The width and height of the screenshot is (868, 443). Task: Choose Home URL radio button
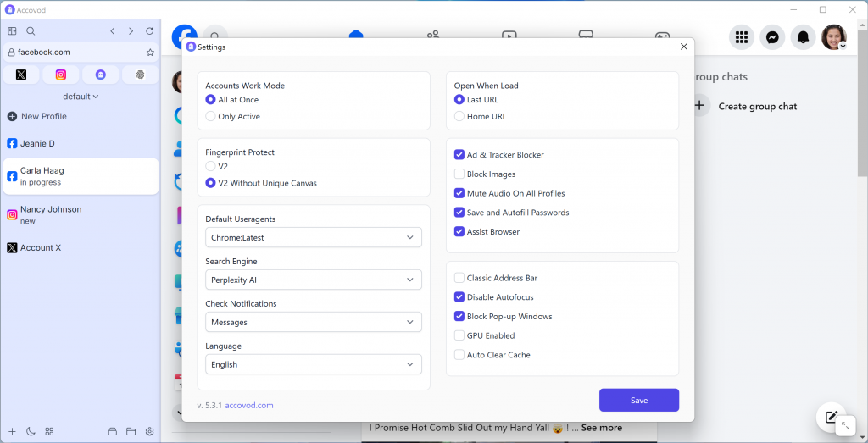click(x=459, y=117)
